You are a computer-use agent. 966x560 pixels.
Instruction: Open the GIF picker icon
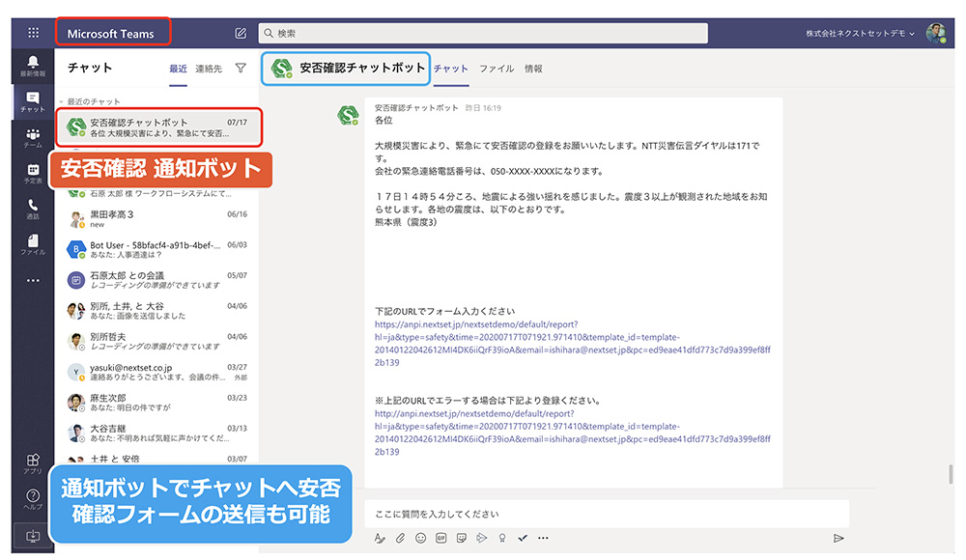click(x=441, y=539)
